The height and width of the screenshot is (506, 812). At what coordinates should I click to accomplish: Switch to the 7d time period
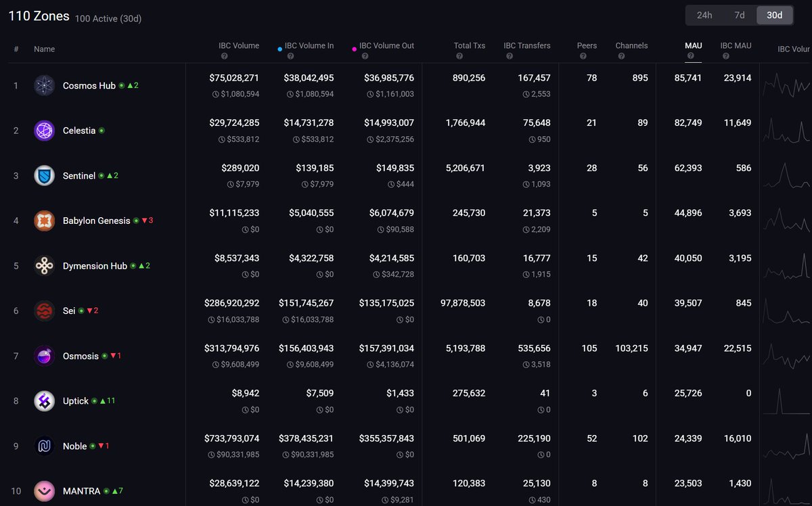[x=740, y=15]
